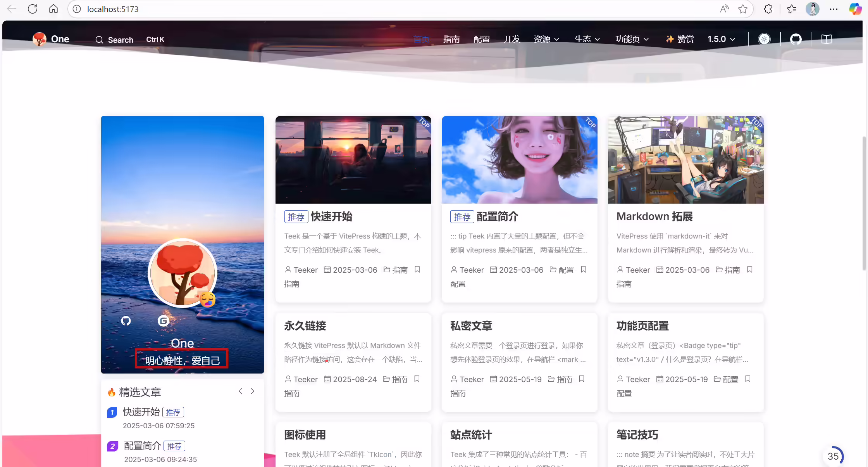Click the motto text 明心静性，爱自己
The width and height of the screenshot is (868, 467).
click(x=183, y=360)
